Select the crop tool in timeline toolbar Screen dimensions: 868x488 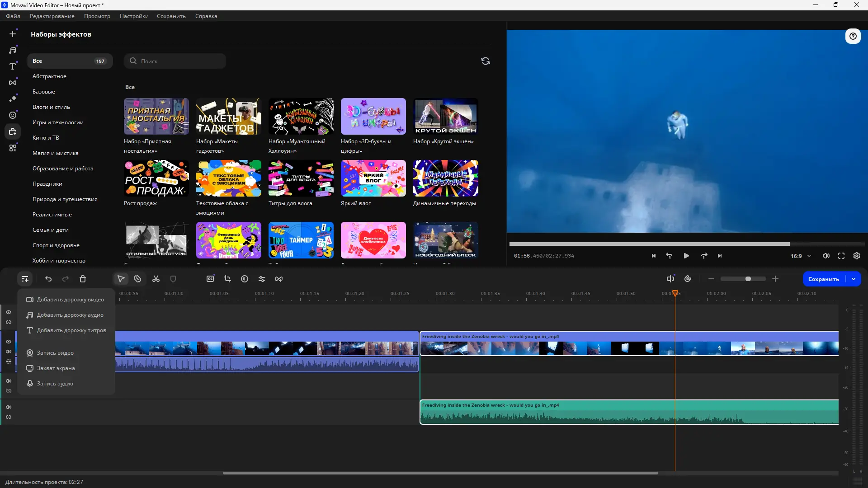[227, 279]
